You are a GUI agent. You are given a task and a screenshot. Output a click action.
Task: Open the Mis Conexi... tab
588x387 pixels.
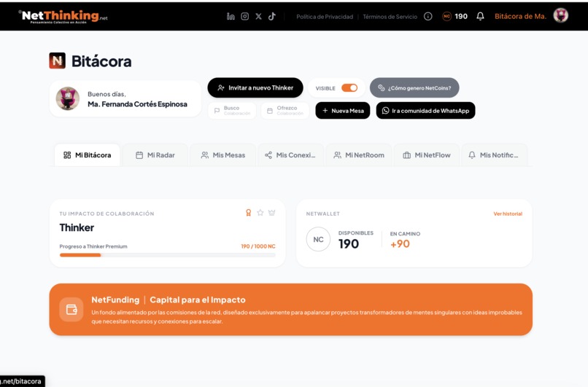(x=290, y=155)
